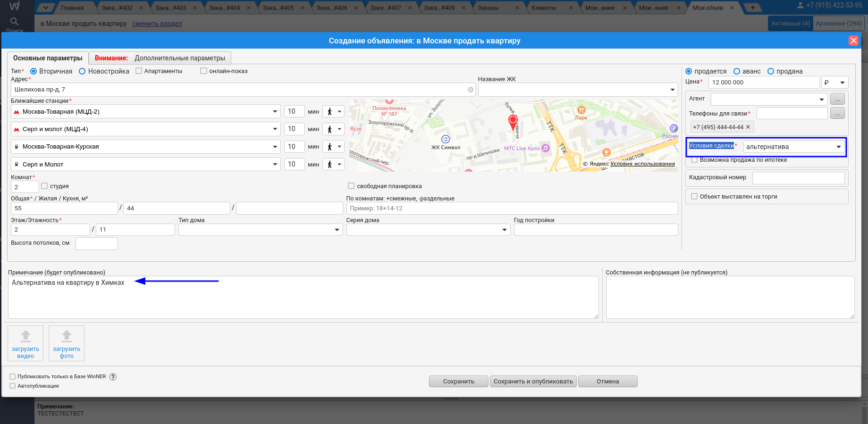Open agent selection ellipsis button
The image size is (868, 424).
[x=837, y=99]
